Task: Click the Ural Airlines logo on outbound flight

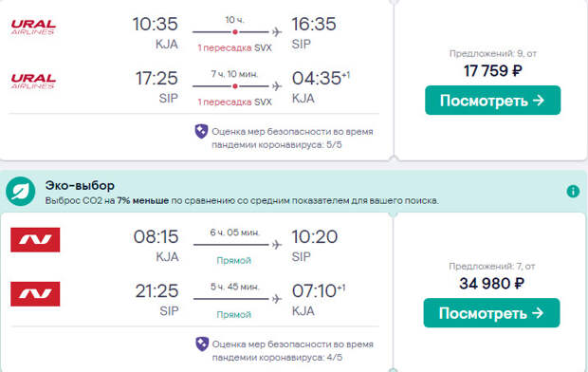Action: pos(33,27)
